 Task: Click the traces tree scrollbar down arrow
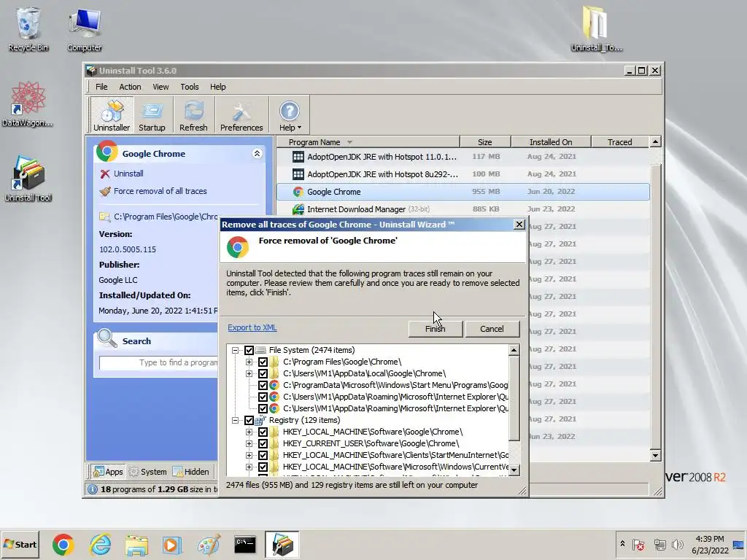(514, 470)
